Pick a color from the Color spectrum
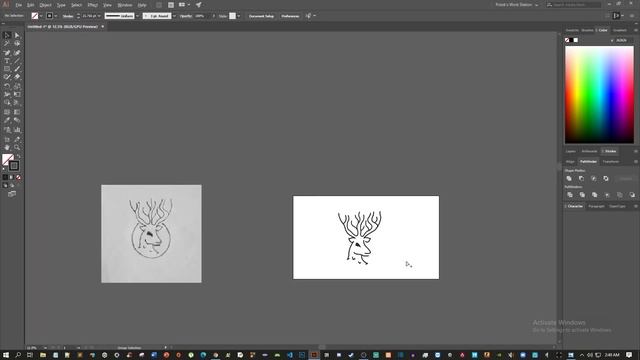 (x=599, y=94)
